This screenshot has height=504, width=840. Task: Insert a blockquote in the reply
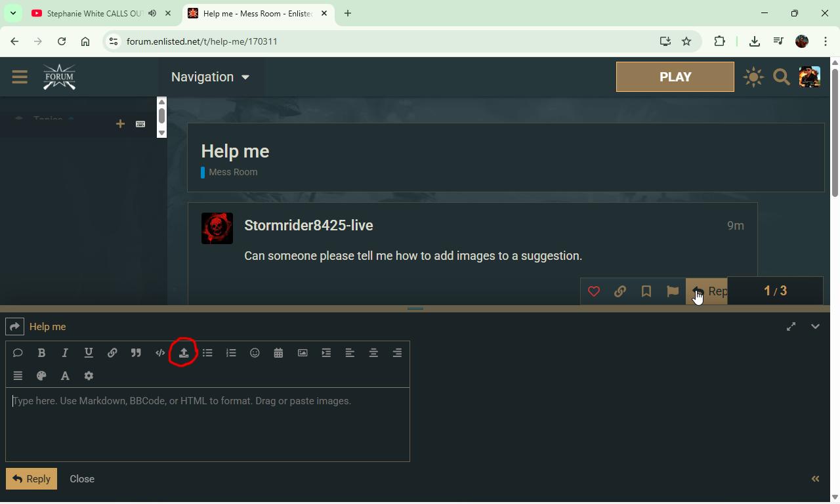pos(136,353)
